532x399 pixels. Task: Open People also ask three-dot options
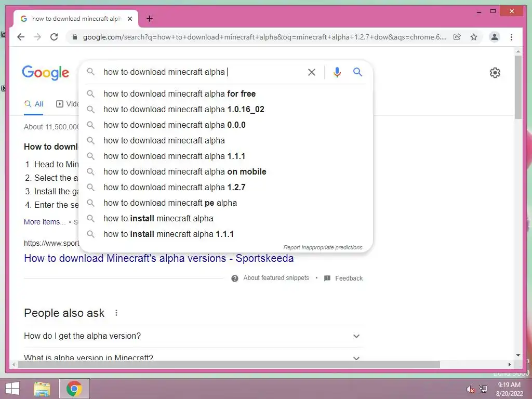(x=116, y=313)
